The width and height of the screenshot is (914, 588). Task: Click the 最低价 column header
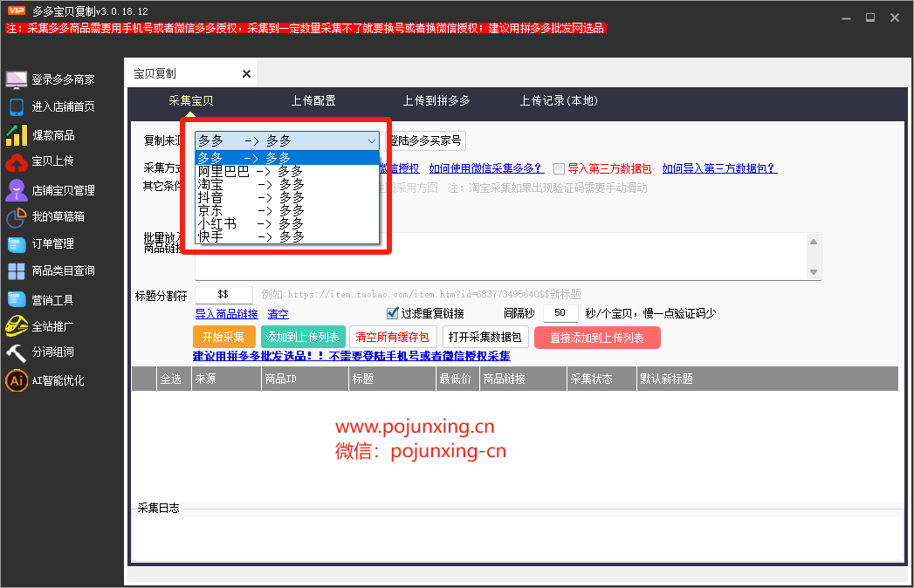tap(457, 379)
